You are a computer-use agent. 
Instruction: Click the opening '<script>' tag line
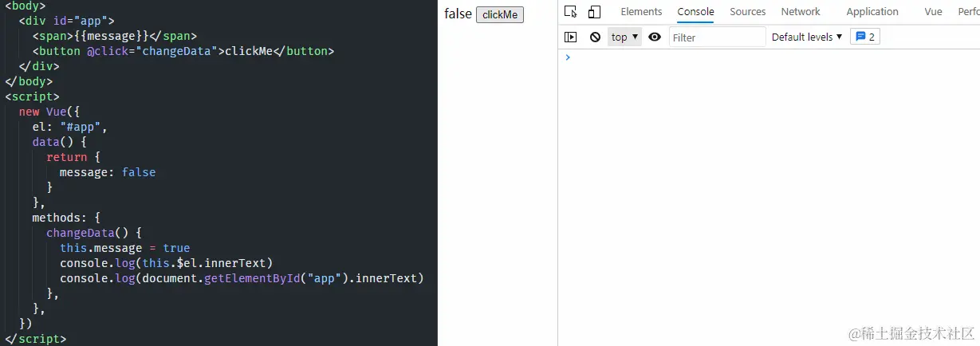32,96
